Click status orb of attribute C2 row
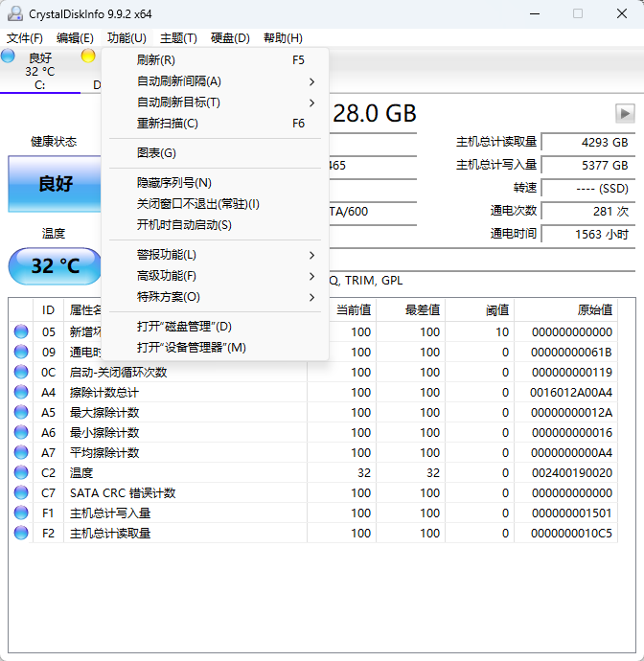This screenshot has height=661, width=644. tap(21, 472)
